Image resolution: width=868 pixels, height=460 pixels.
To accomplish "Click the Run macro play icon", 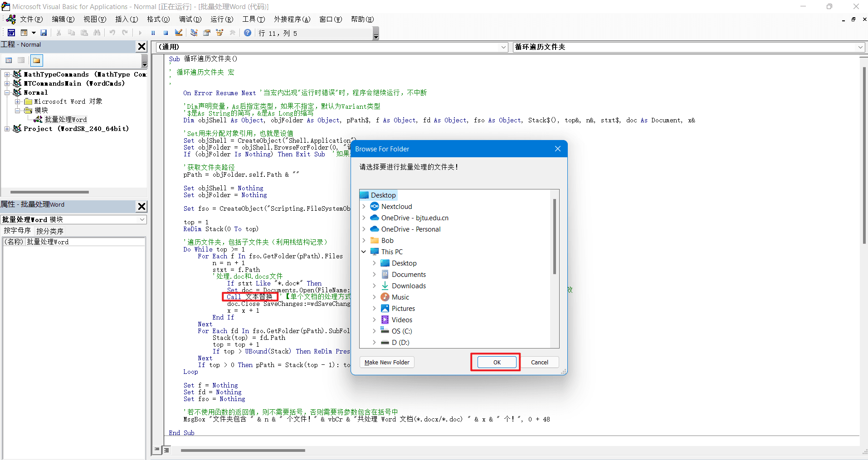I will tap(140, 33).
